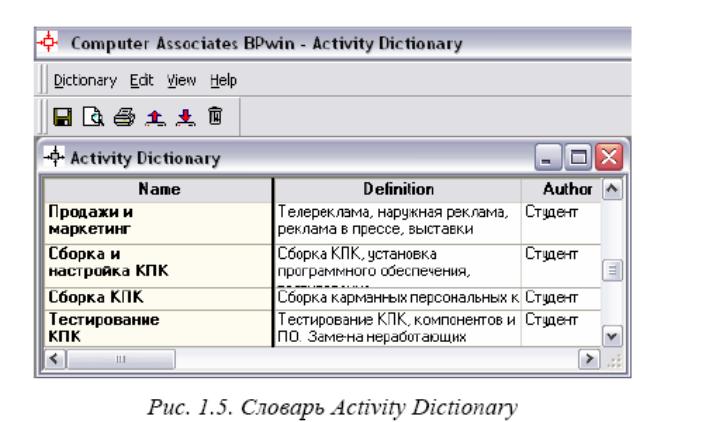Click the horizontal scrollbar right arrow
722x422 pixels.
[x=589, y=359]
